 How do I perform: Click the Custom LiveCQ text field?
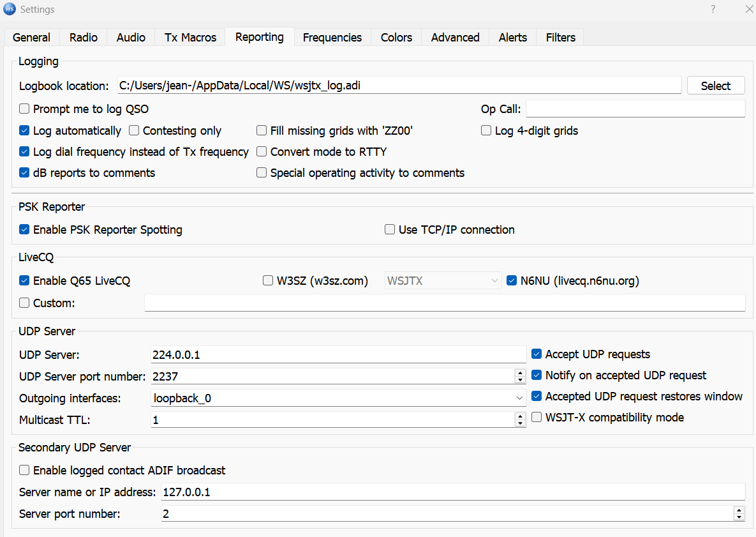click(445, 303)
